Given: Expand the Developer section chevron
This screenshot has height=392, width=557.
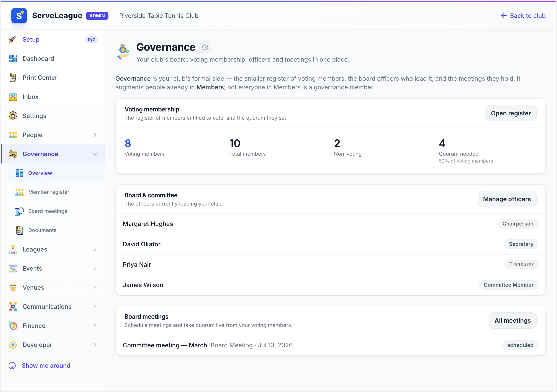Looking at the screenshot, I should [95, 345].
